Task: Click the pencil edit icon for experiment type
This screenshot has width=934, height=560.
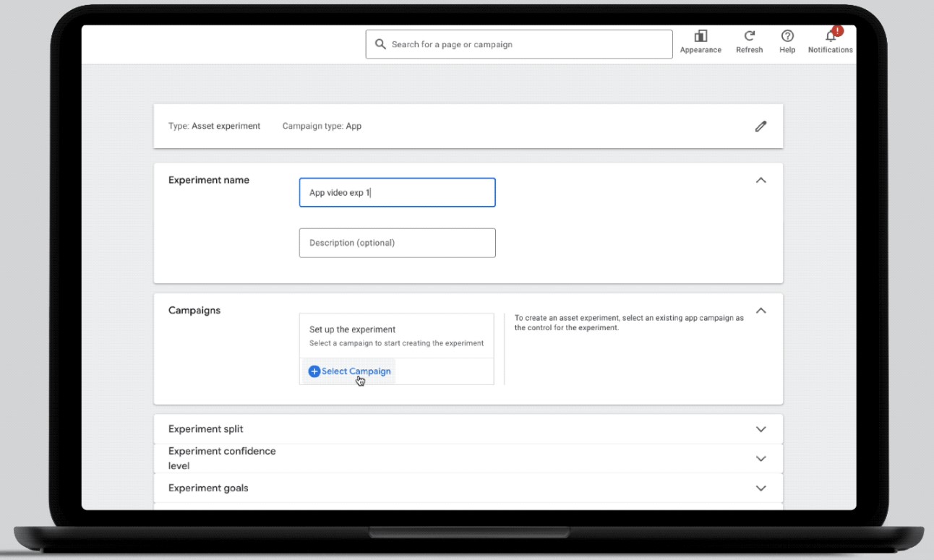Action: [x=761, y=126]
